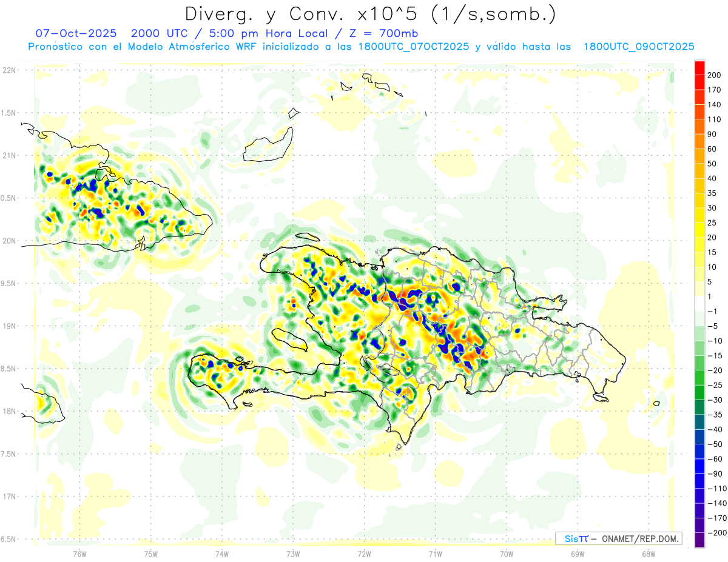Click the colorbar value '1'
728x562 pixels.
(x=710, y=296)
